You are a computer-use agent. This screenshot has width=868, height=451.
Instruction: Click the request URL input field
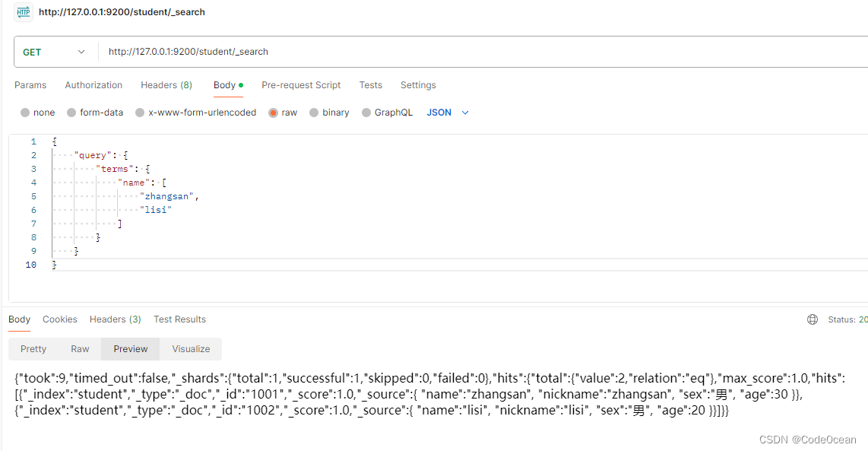(483, 52)
